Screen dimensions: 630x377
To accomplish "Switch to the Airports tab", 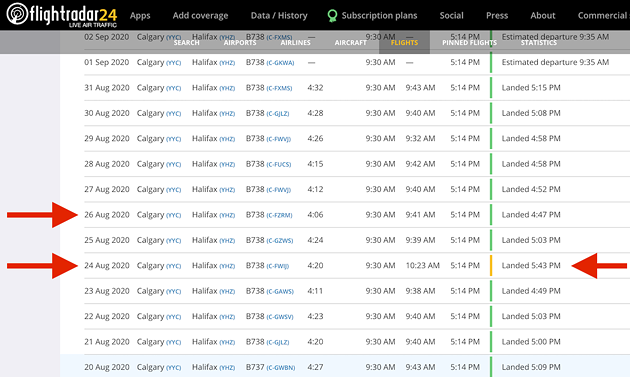I will coord(240,43).
